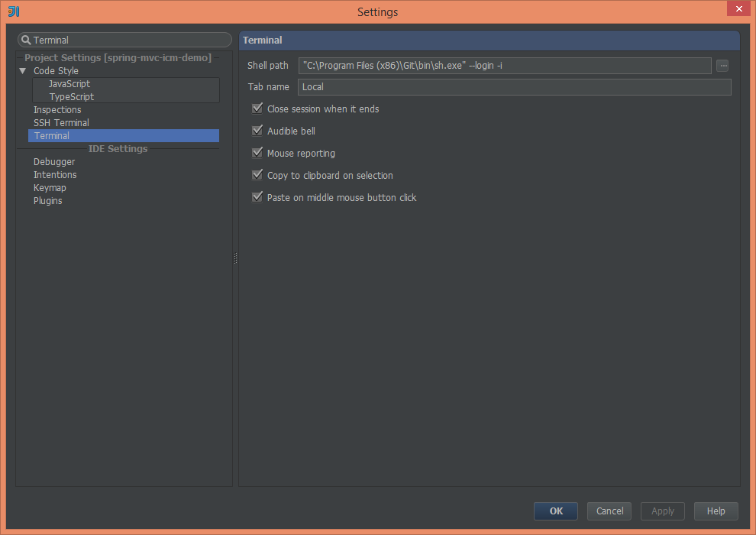Click the magnifying glass in the search field

pos(24,39)
